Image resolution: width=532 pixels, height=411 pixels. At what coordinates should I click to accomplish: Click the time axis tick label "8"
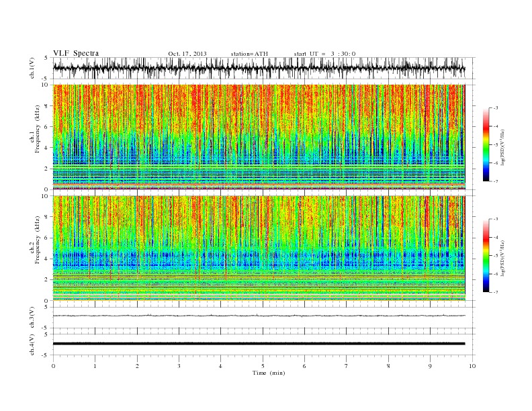pos(388,366)
